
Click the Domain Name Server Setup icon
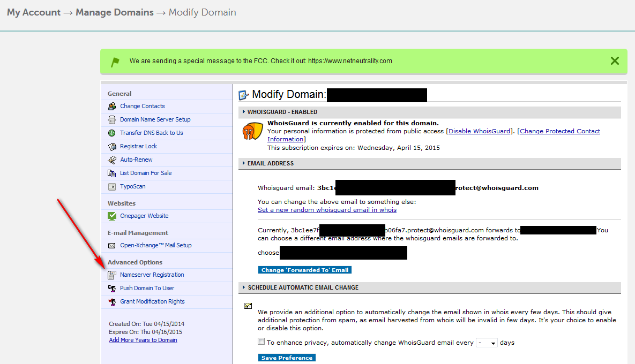click(x=112, y=120)
